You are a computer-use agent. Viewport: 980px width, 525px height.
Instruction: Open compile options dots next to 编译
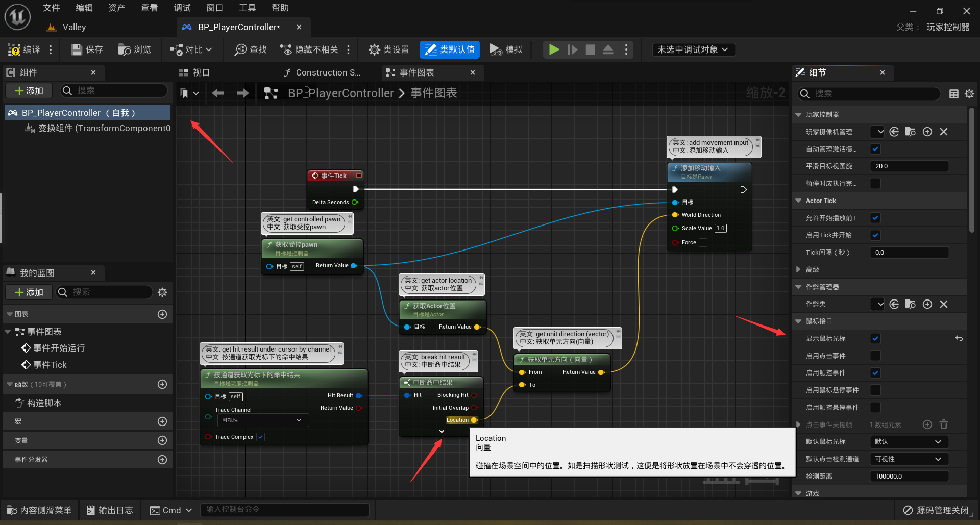(50, 49)
